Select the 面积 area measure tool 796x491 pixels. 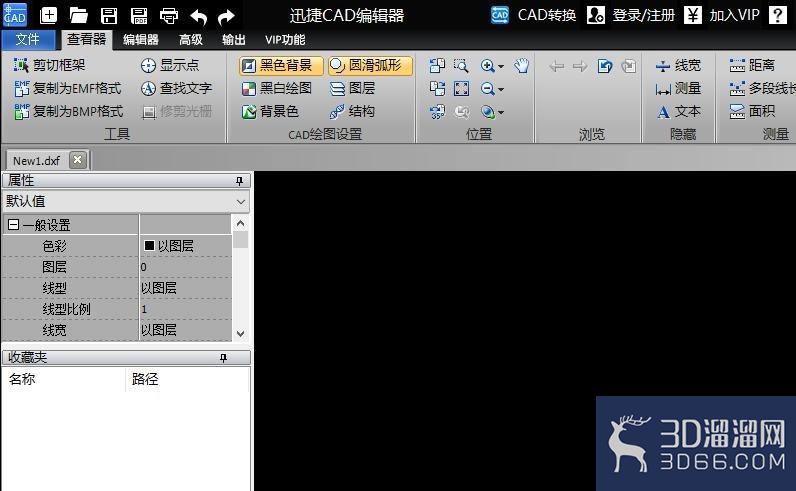point(752,111)
